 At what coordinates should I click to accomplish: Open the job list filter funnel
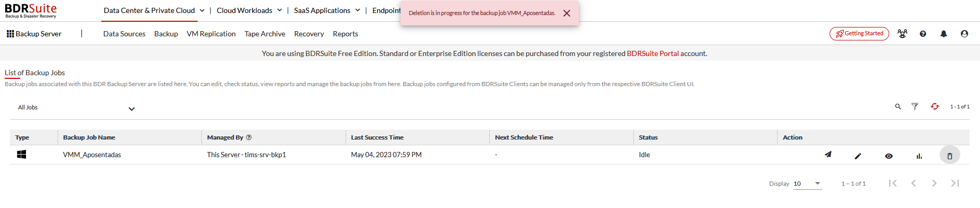[x=915, y=106]
